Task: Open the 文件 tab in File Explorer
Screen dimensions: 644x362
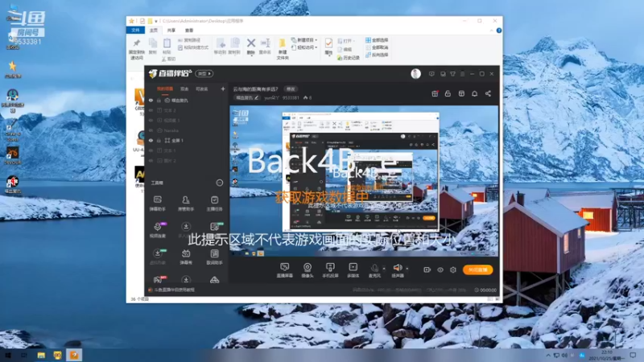Action: [135, 31]
